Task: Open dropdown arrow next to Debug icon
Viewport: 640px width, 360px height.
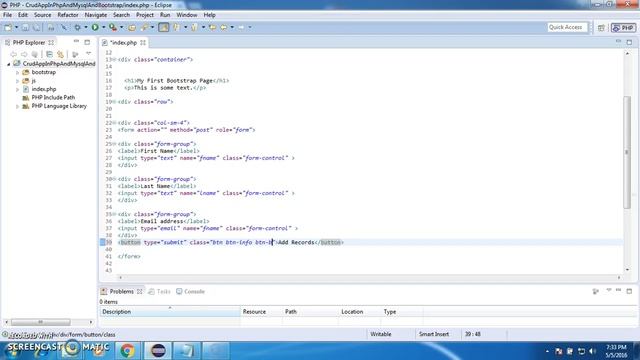Action: (86, 27)
